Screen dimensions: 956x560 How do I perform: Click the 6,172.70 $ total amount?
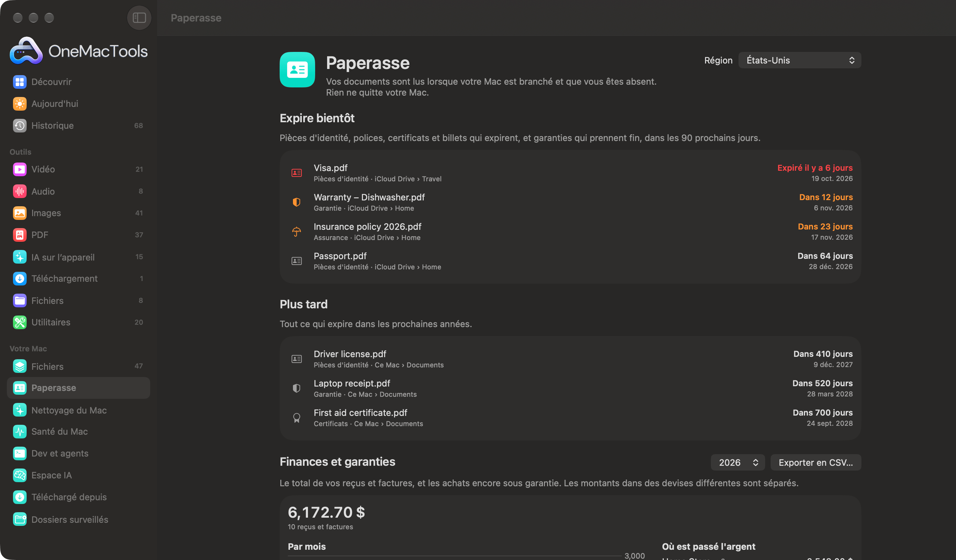click(x=326, y=513)
